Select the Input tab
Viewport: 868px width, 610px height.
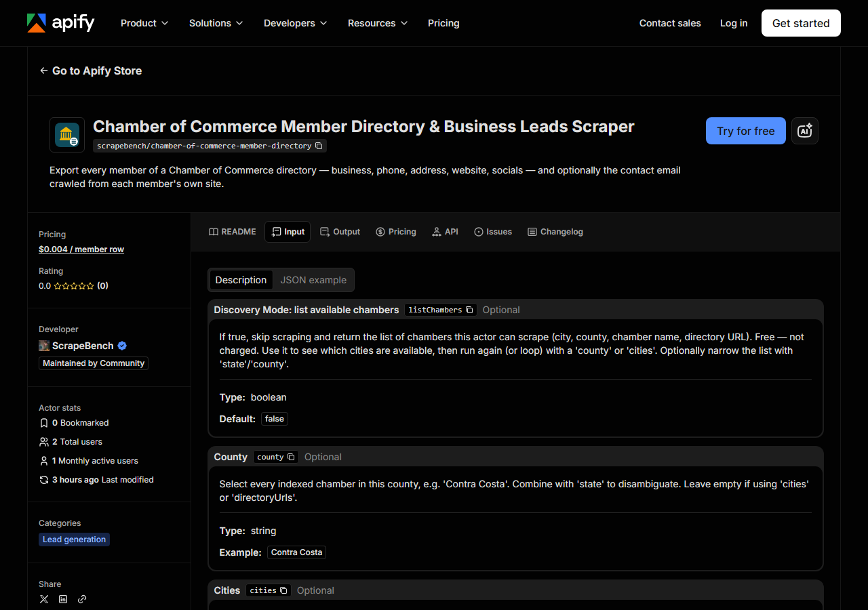click(x=288, y=232)
